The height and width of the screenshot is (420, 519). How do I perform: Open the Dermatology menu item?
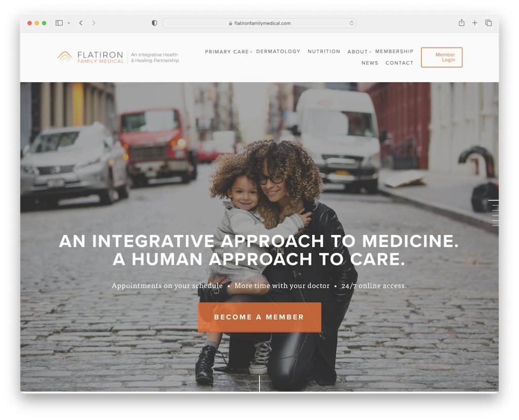pyautogui.click(x=278, y=51)
